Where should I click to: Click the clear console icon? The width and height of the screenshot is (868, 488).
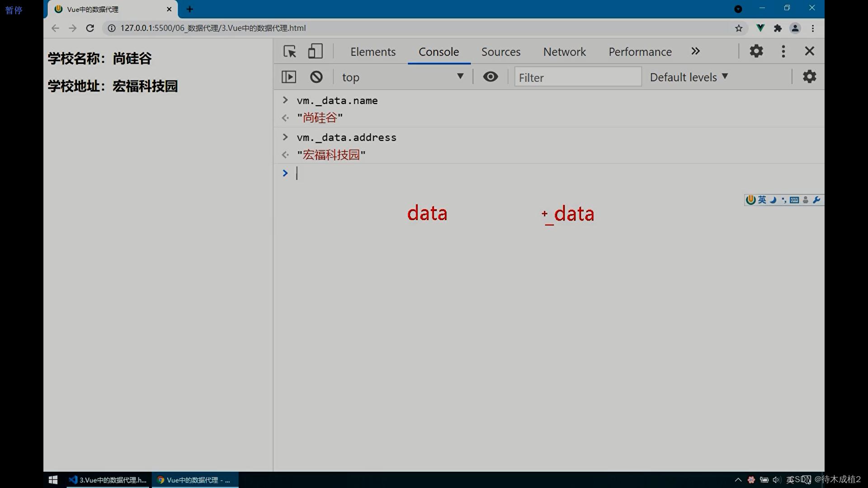pyautogui.click(x=316, y=76)
